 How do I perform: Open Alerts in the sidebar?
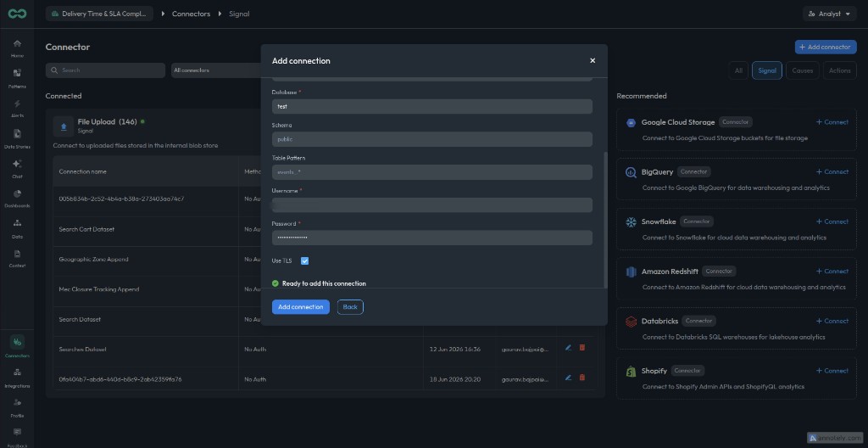pos(17,108)
